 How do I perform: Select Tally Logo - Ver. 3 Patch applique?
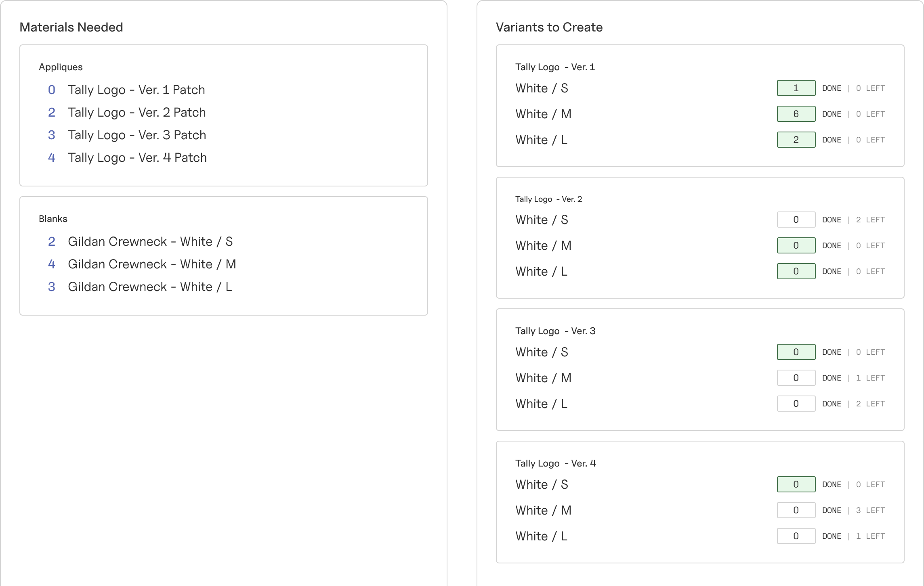pyautogui.click(x=136, y=135)
